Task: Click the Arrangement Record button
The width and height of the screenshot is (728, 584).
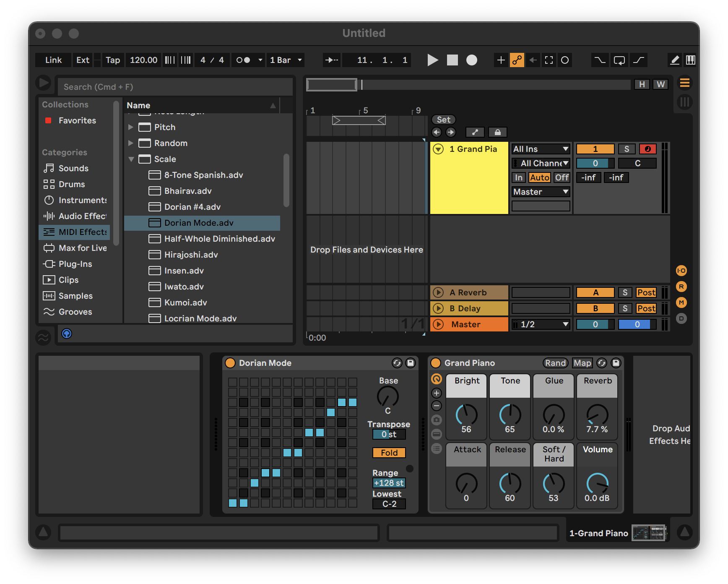Action: [x=472, y=60]
